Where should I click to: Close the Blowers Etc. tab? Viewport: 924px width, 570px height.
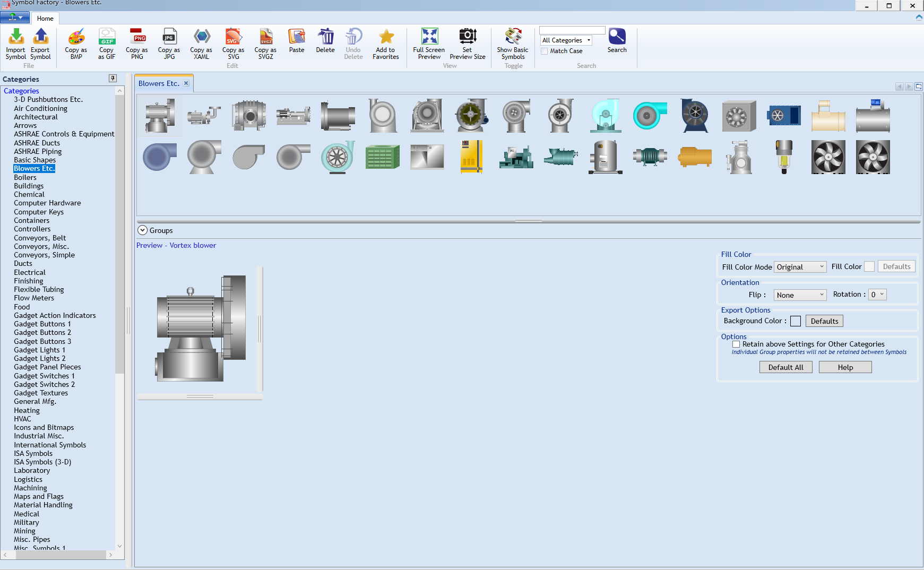click(x=186, y=83)
